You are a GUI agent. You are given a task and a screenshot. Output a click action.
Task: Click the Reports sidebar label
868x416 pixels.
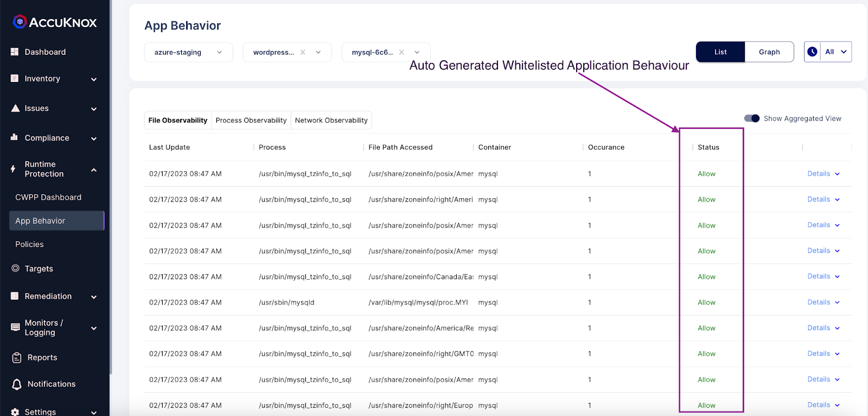pos(42,357)
